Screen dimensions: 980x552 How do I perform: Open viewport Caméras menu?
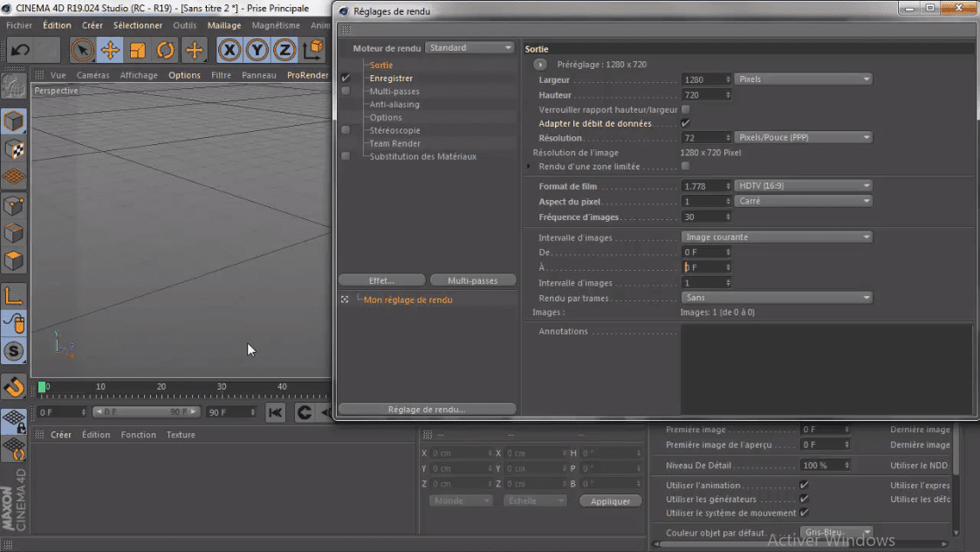(x=93, y=75)
